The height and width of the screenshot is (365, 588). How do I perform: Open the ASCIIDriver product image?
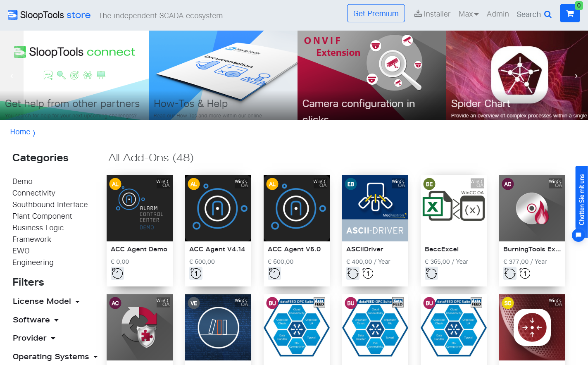tap(375, 208)
